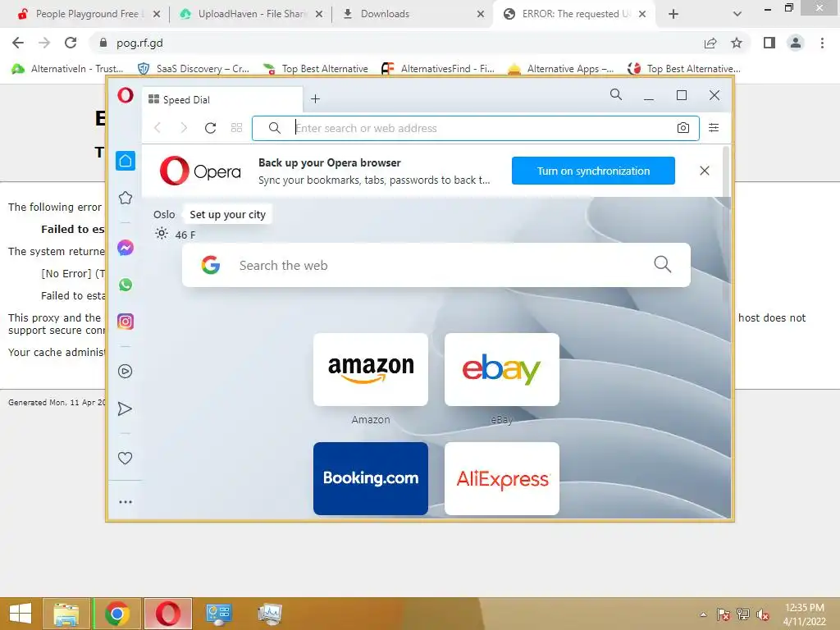Click the Google search magnifier in Speed Dial
840x630 pixels.
point(663,264)
